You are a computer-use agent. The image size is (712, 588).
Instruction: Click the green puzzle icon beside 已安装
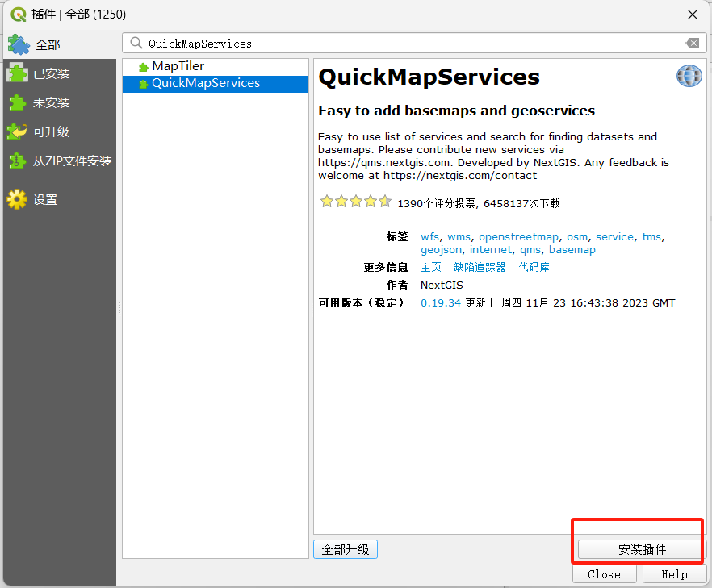[x=17, y=73]
